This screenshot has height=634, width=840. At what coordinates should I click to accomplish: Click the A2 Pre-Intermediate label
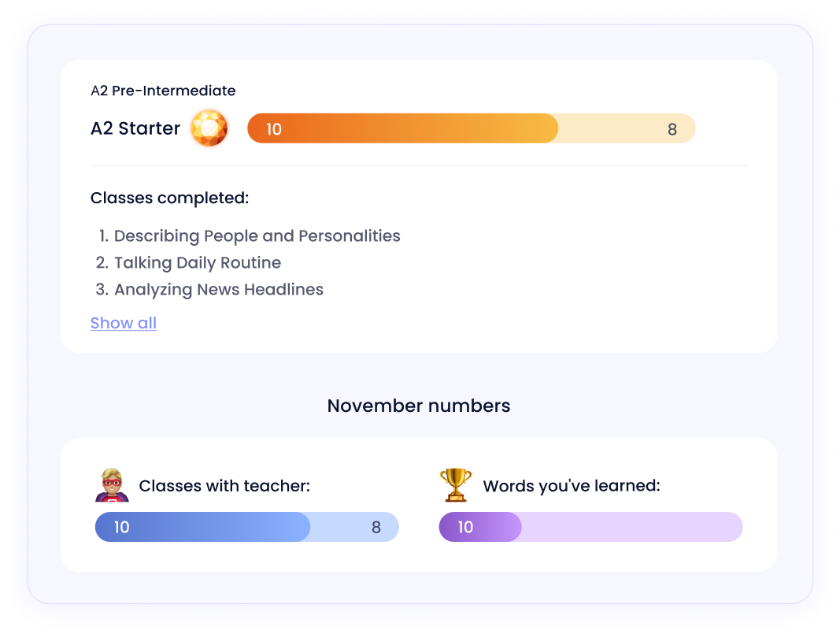[x=163, y=91]
